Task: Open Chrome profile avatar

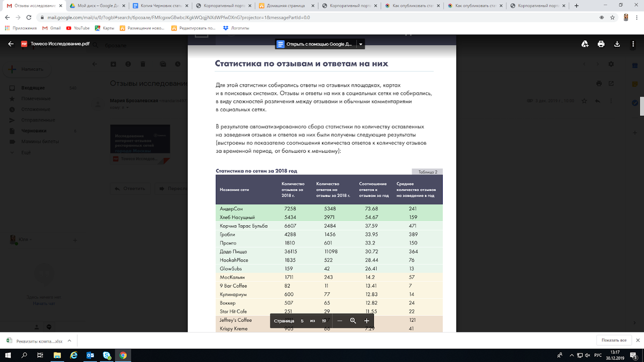Action: pyautogui.click(x=626, y=17)
